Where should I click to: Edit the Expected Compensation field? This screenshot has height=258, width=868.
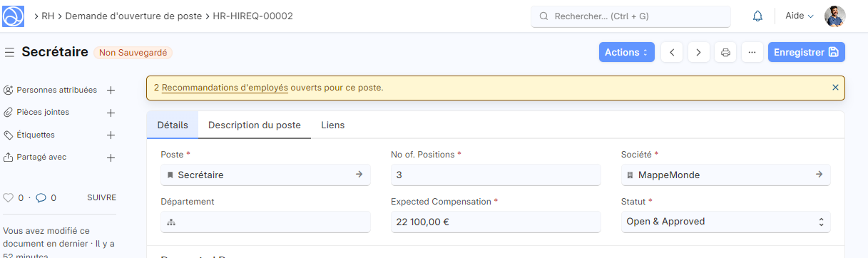(x=496, y=222)
